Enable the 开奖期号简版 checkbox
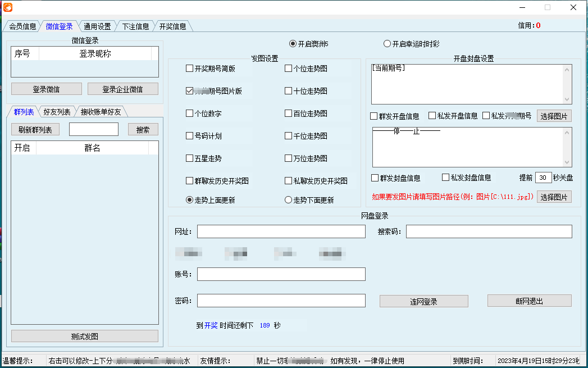Viewport: 588px width, 368px height. pos(190,69)
